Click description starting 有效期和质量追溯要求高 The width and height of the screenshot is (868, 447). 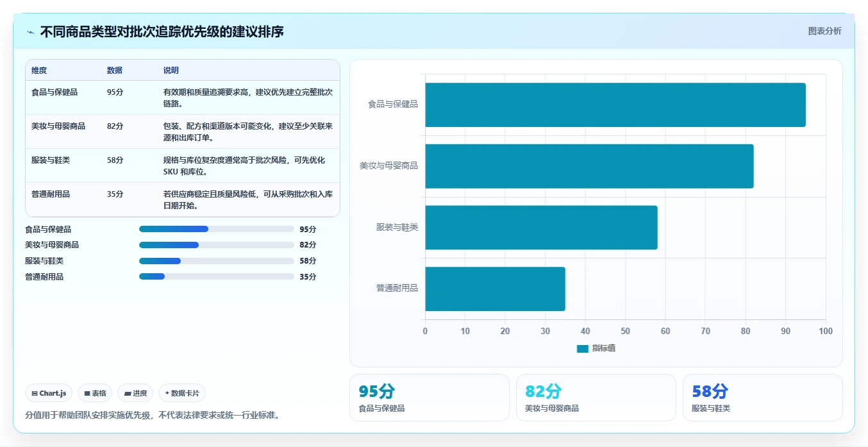click(248, 98)
